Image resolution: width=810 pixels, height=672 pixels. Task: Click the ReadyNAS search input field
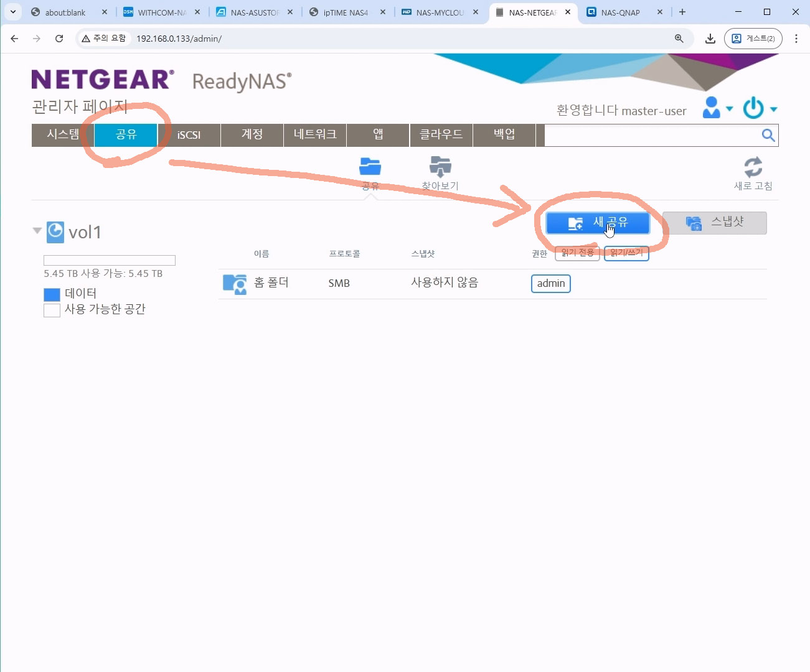(x=651, y=136)
